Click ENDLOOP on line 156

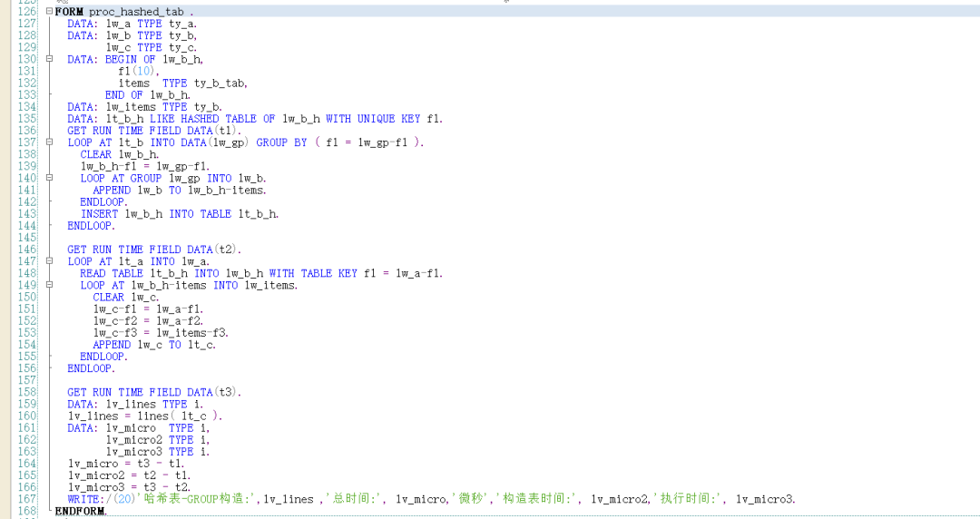coord(90,367)
